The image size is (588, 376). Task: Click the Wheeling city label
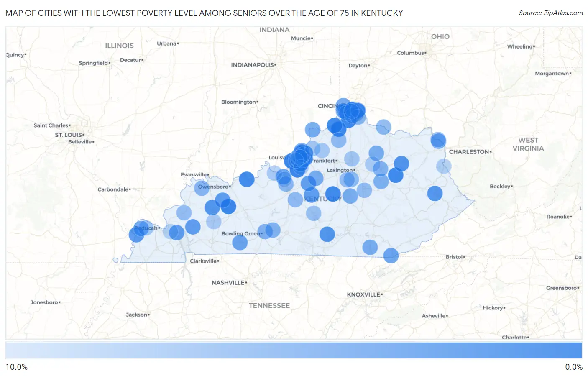point(520,47)
